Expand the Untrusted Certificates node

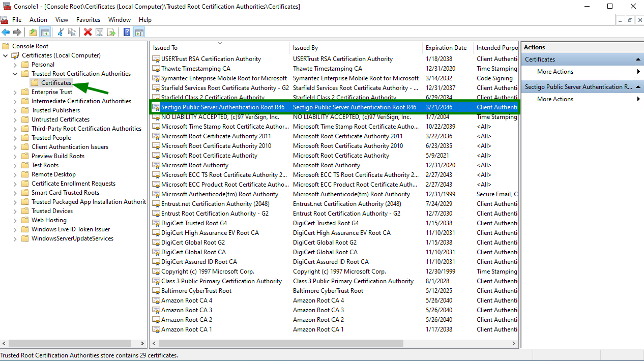(15, 119)
